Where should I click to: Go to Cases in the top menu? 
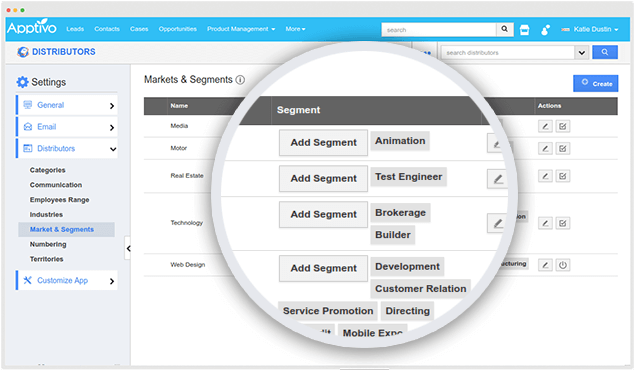point(139,29)
